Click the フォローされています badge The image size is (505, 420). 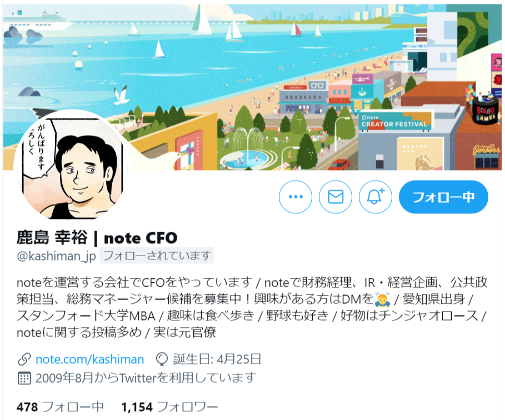click(157, 256)
